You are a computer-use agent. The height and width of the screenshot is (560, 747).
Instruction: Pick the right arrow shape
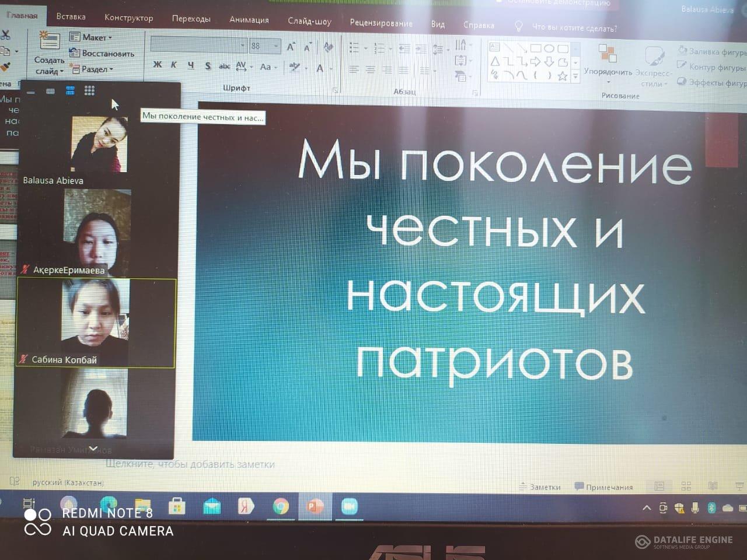tap(535, 62)
